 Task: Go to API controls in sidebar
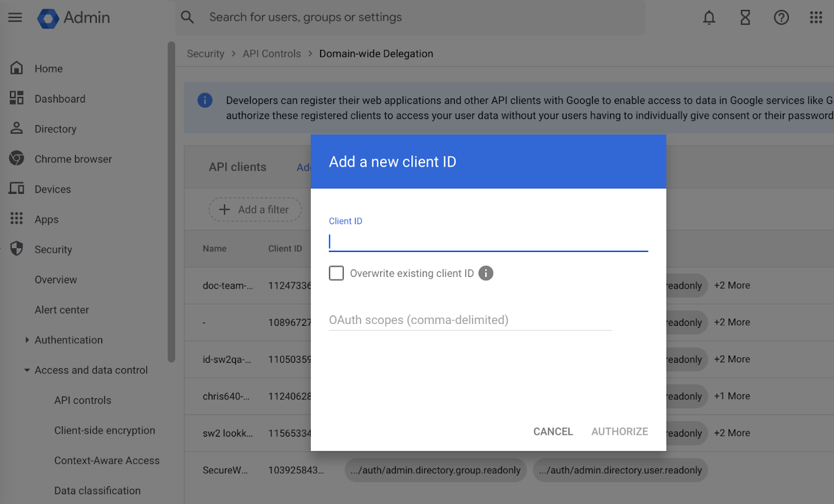83,400
